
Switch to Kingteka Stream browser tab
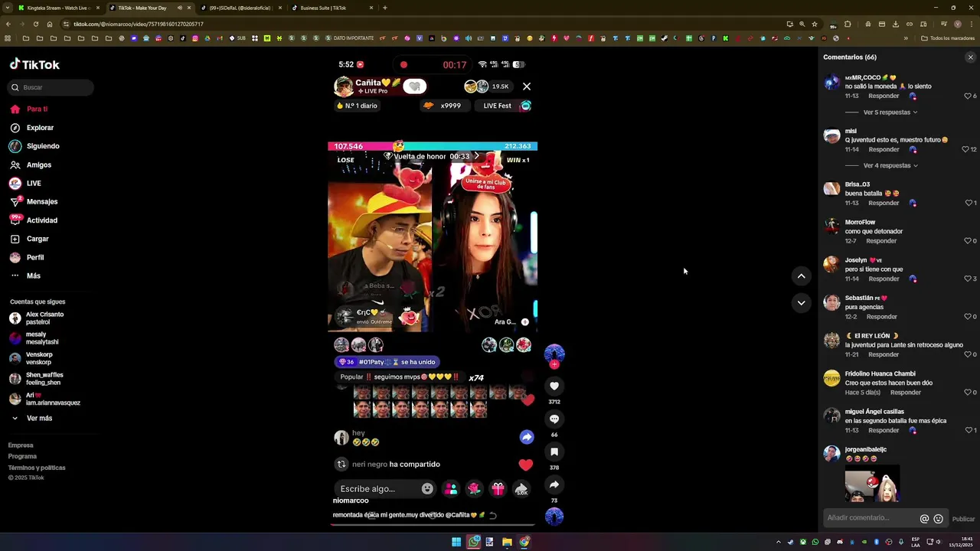(58, 8)
